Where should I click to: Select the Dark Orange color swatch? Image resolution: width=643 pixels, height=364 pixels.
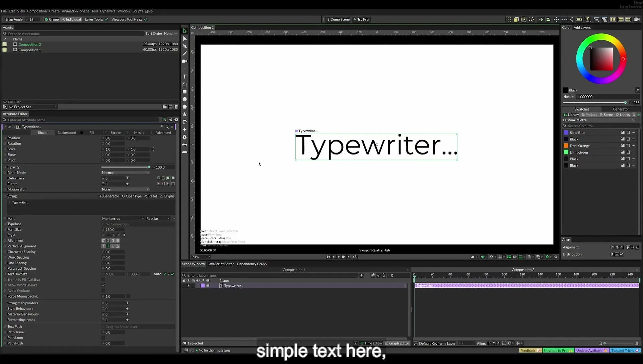coord(566,146)
